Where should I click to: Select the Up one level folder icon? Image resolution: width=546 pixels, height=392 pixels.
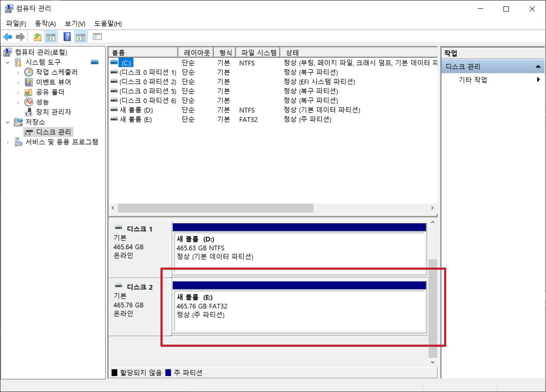[38, 36]
